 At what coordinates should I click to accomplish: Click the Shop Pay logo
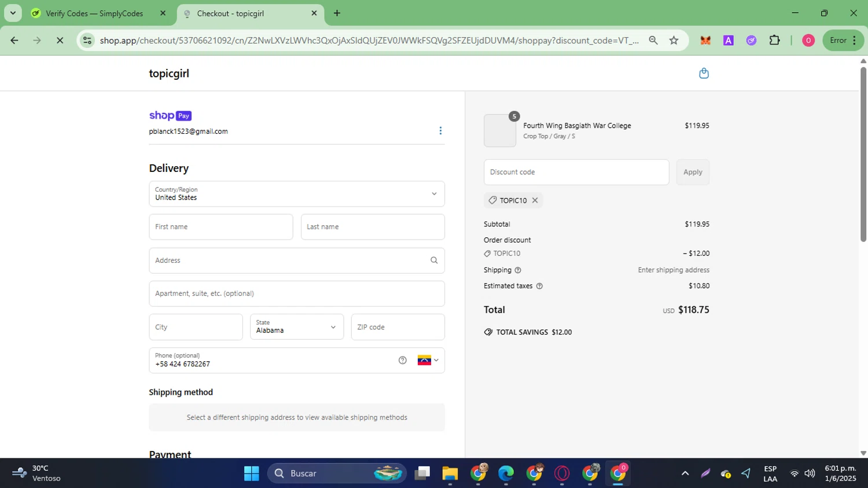(170, 116)
